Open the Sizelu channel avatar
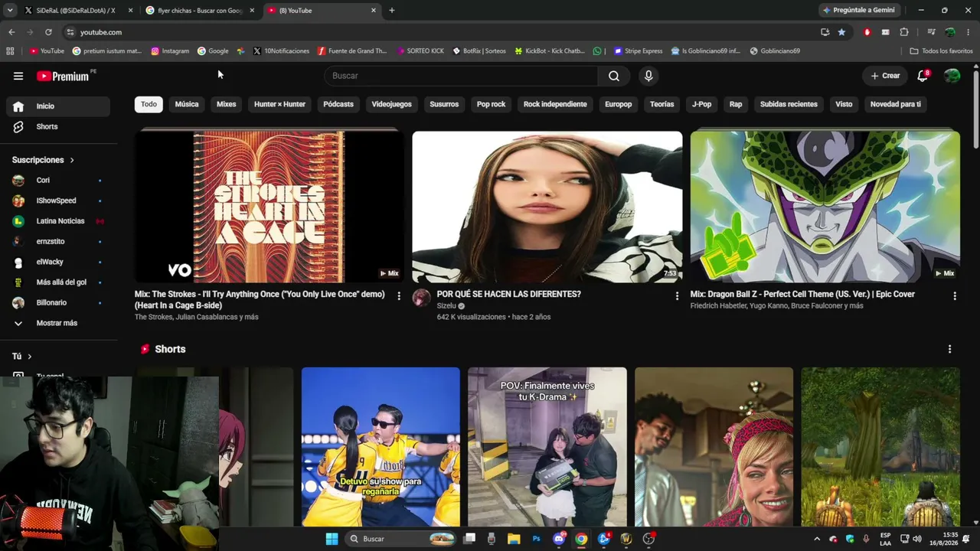The image size is (980, 551). tap(421, 298)
